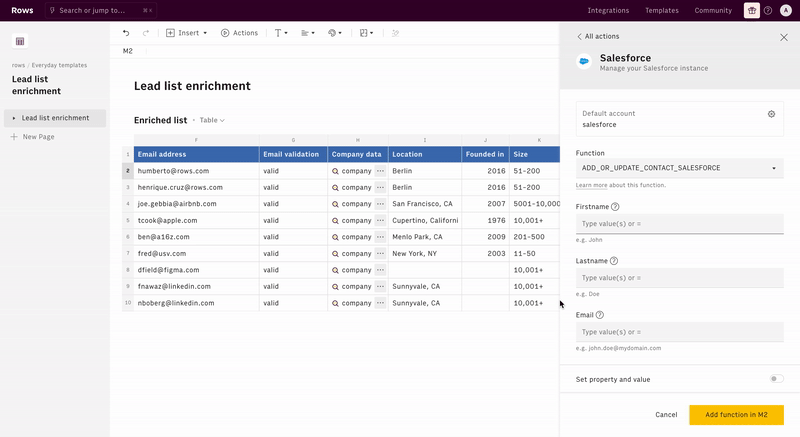The width and height of the screenshot is (800, 437).
Task: Open the Everyday templates breadcrumb
Action: [59, 65]
